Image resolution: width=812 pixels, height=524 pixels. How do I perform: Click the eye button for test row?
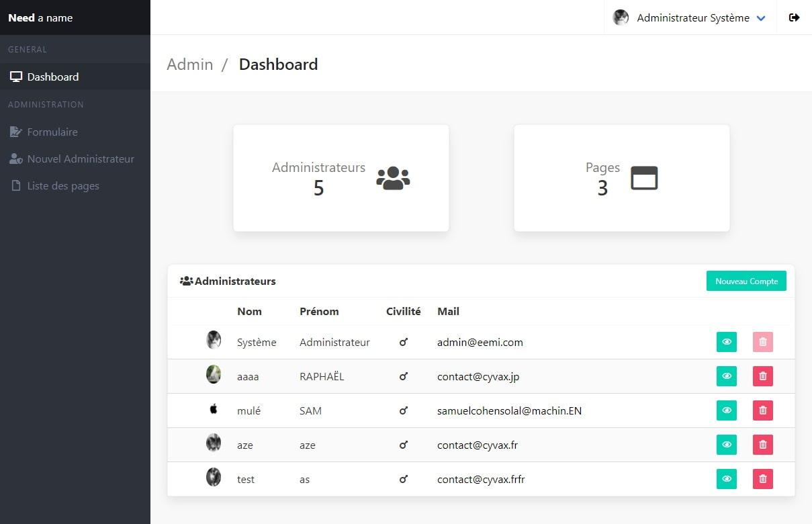tap(726, 479)
